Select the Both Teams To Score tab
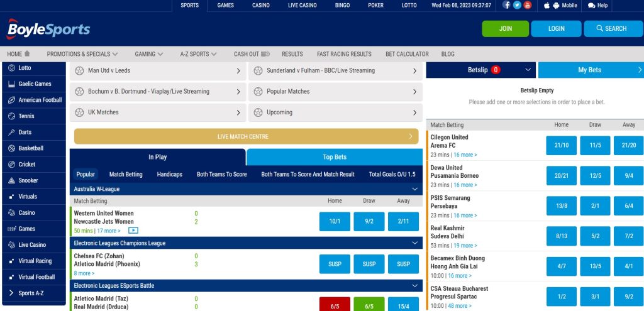Viewport: 644px width, 311px height. coord(222,175)
